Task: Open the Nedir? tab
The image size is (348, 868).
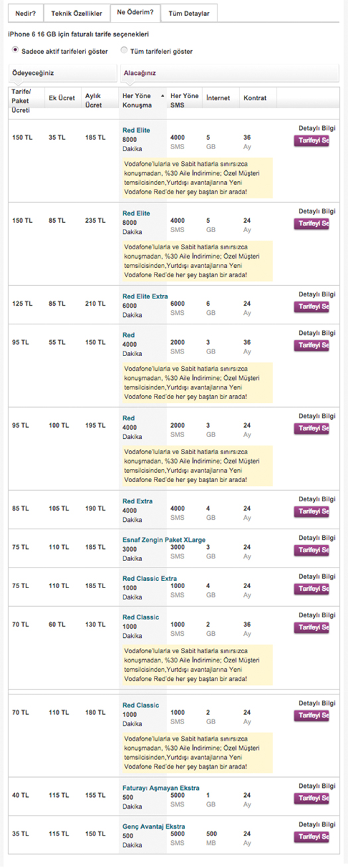Action: click(26, 13)
